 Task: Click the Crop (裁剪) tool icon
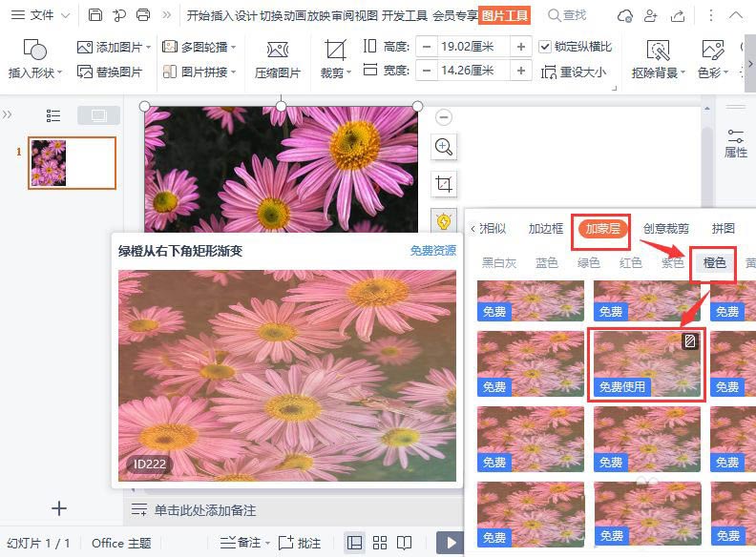(x=335, y=51)
